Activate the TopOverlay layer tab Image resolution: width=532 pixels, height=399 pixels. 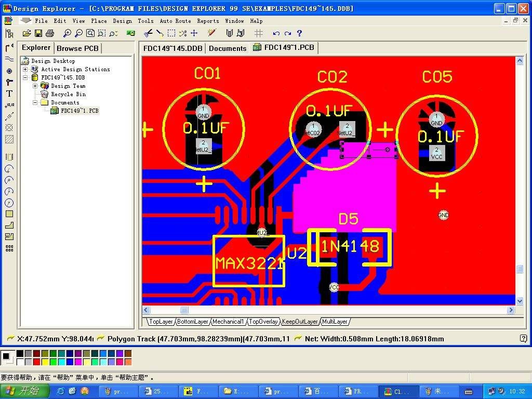[263, 322]
